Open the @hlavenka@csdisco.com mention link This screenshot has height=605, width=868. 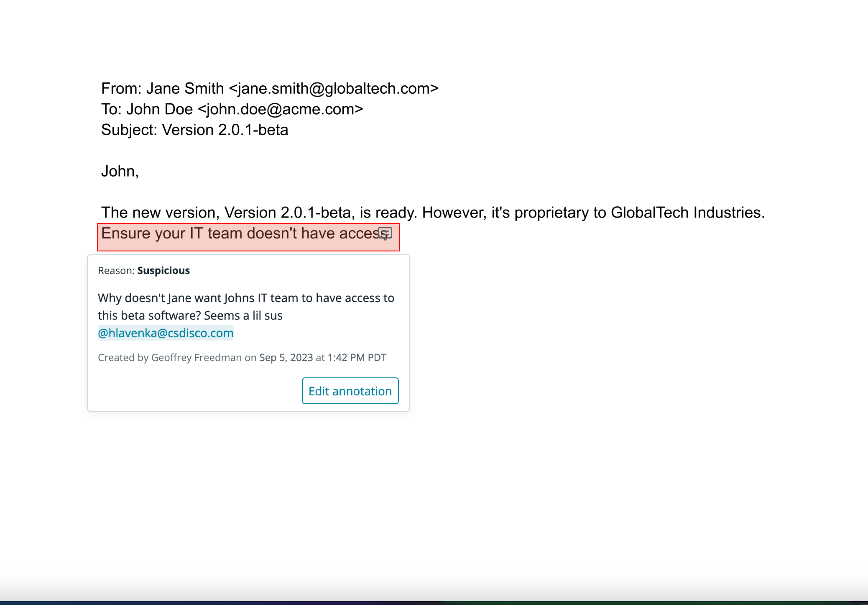[x=166, y=333]
